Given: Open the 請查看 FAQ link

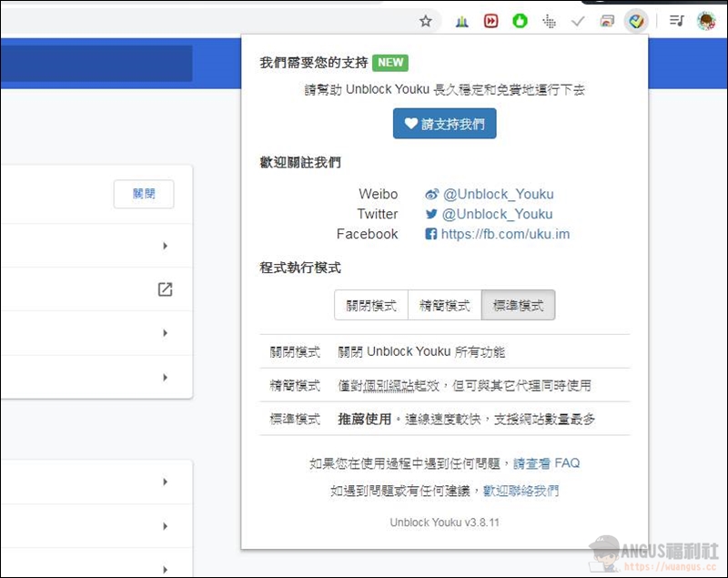Looking at the screenshot, I should click(546, 463).
